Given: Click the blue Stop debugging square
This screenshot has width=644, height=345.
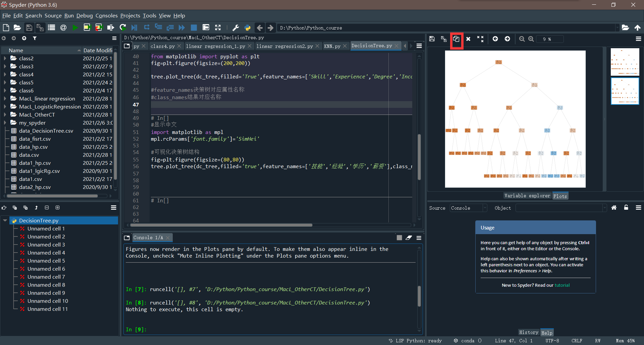Looking at the screenshot, I should coord(194,27).
